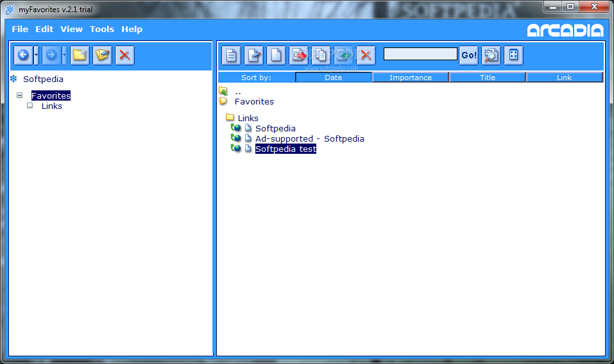Edit the link with page-and-pencil icon
Image resolution: width=614 pixels, height=364 pixels.
253,55
